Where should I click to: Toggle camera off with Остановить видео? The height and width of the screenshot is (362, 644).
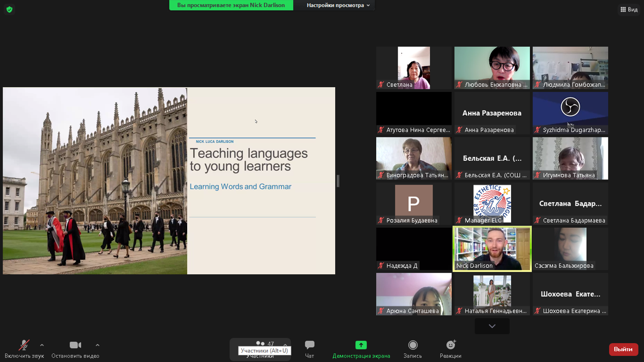click(75, 346)
